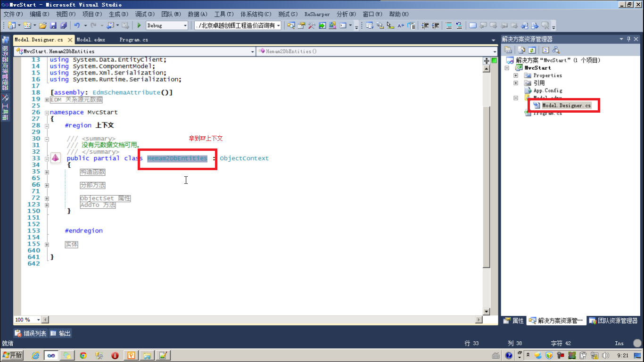This screenshot has height=362, width=644.
Task: Open the 错误列表 panel tab
Action: (x=31, y=333)
